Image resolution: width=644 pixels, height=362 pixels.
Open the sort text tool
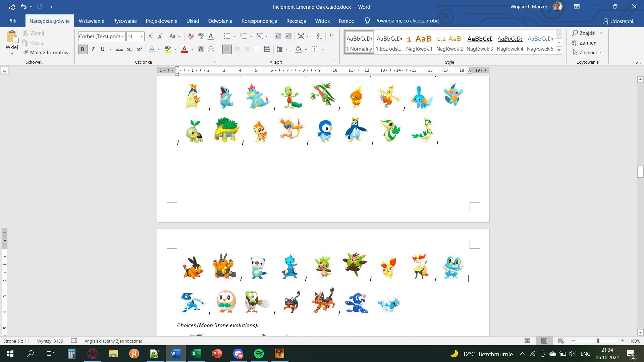tap(319, 36)
